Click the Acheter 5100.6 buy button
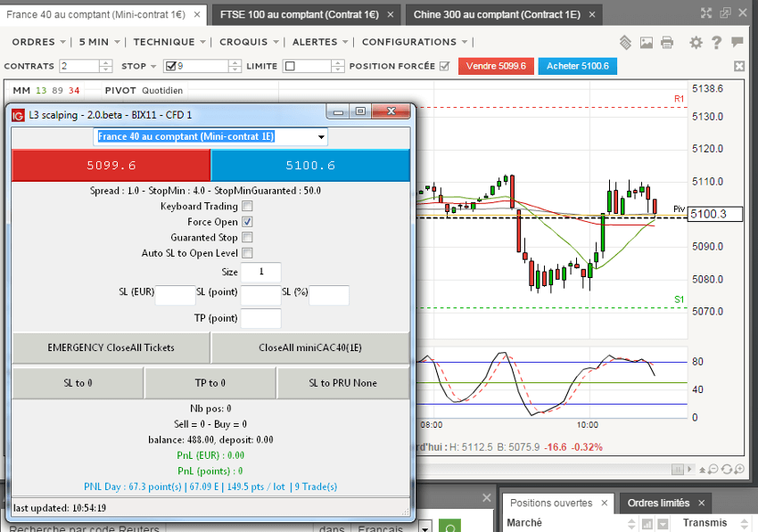The image size is (758, 532). 577,66
